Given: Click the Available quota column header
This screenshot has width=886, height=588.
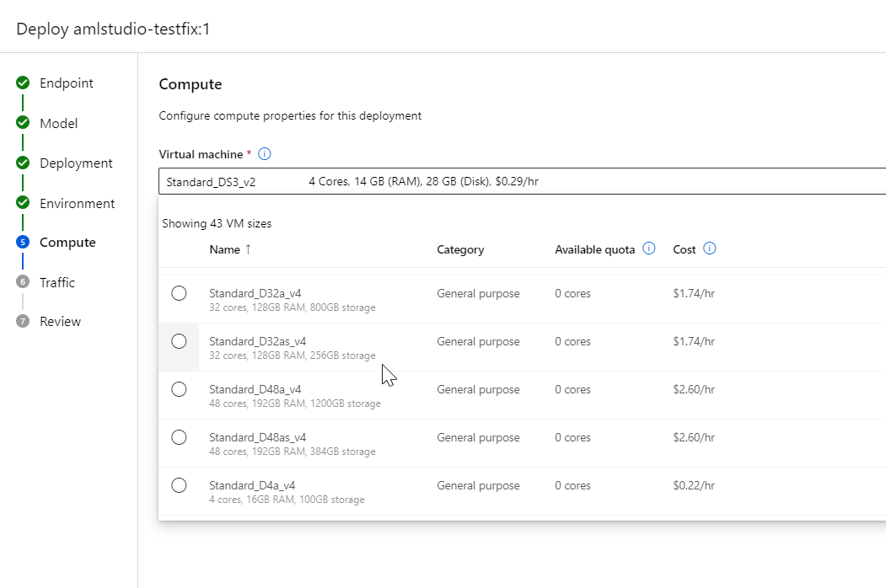Looking at the screenshot, I should (595, 249).
